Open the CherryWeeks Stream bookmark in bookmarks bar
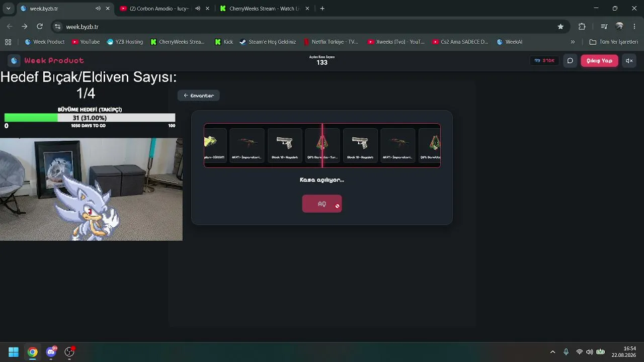The height and width of the screenshot is (362, 644). point(178,42)
